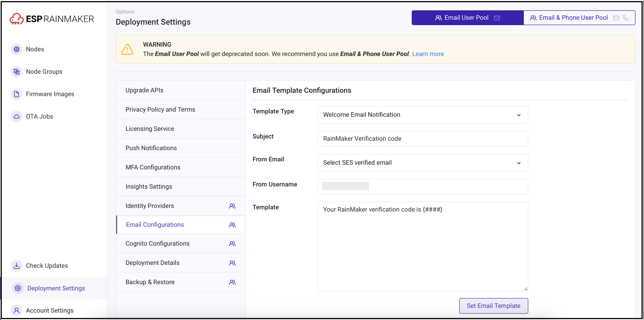Select the OTA Jobs cloud icon

pyautogui.click(x=17, y=116)
